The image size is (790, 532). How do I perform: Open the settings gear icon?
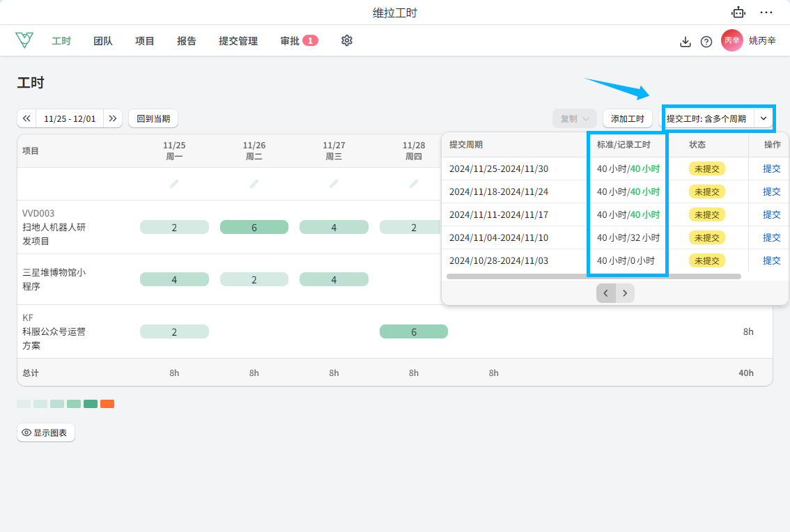click(x=347, y=40)
